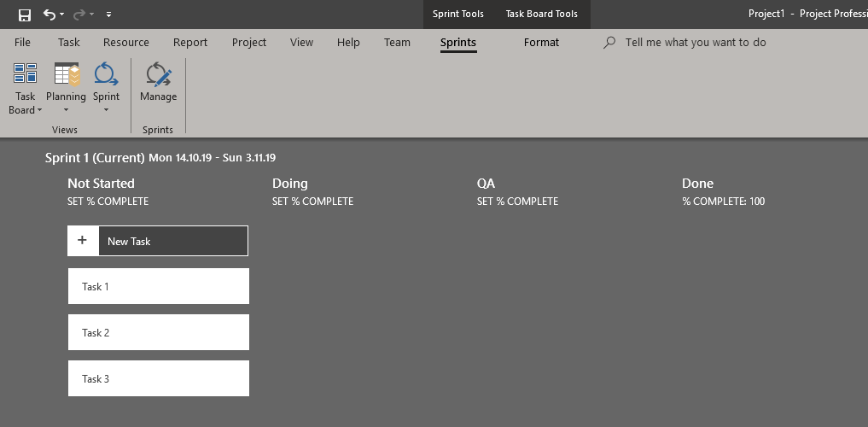This screenshot has width=868, height=427.
Task: Click the Save icon in the title bar
Action: 25,15
